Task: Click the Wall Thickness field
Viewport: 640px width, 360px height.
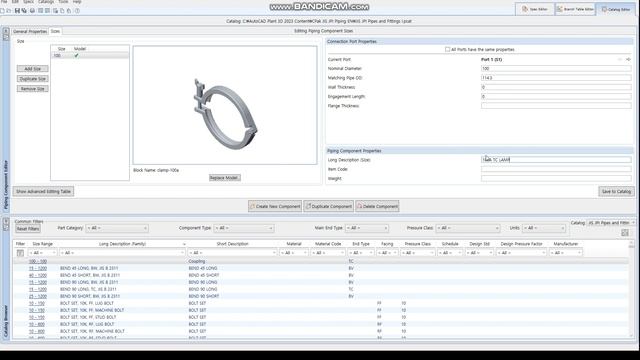Action: tap(556, 87)
